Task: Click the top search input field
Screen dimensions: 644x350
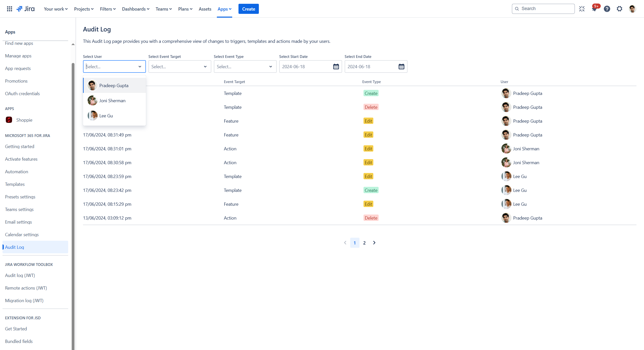Action: [x=546, y=9]
